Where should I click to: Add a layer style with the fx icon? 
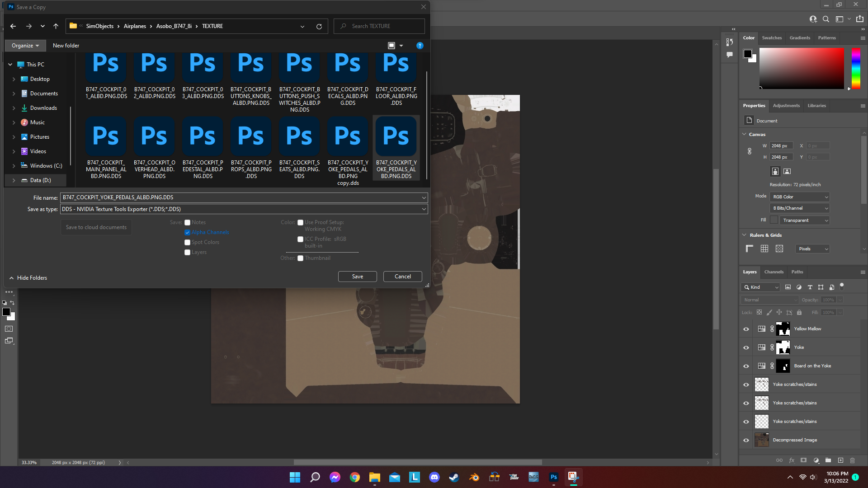coord(792,460)
